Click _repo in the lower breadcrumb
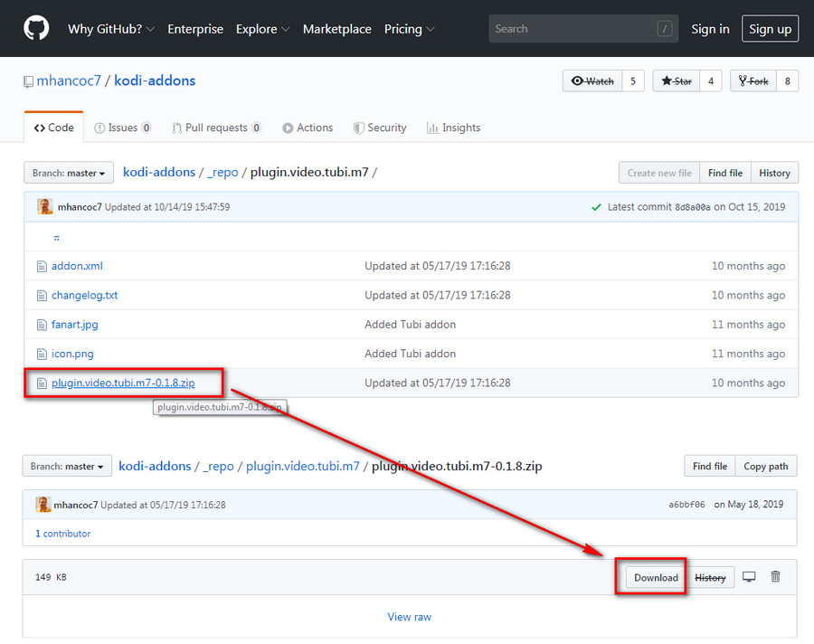The width and height of the screenshot is (814, 644). coord(218,466)
